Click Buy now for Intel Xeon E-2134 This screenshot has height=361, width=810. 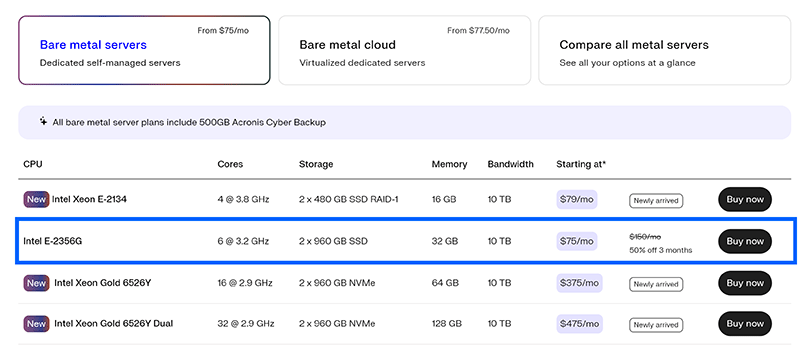[744, 199]
